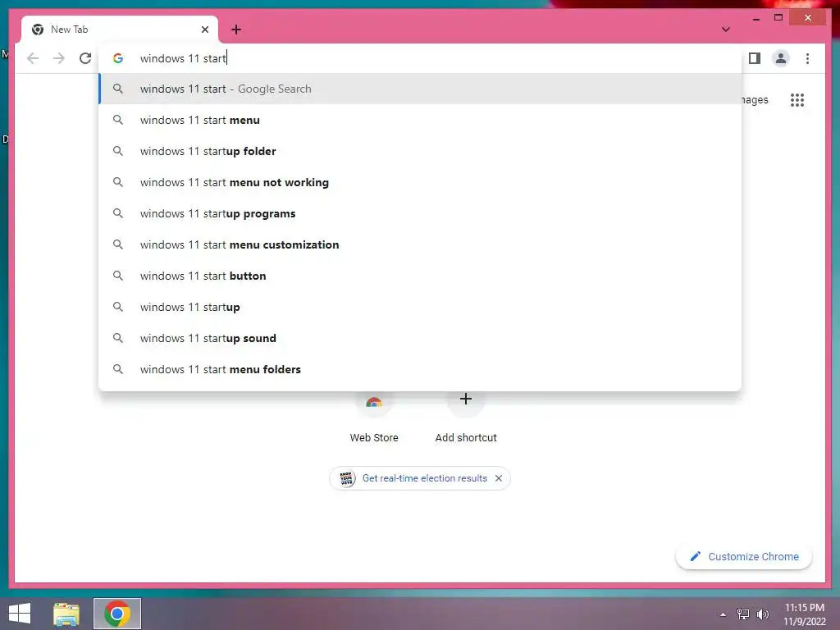Open the side panel icon
The width and height of the screenshot is (840, 630).
tap(755, 58)
